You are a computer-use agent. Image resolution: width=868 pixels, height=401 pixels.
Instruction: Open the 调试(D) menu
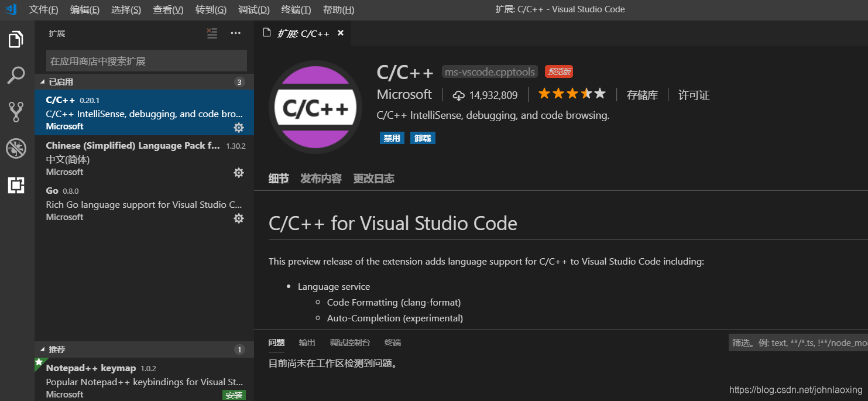[x=254, y=10]
